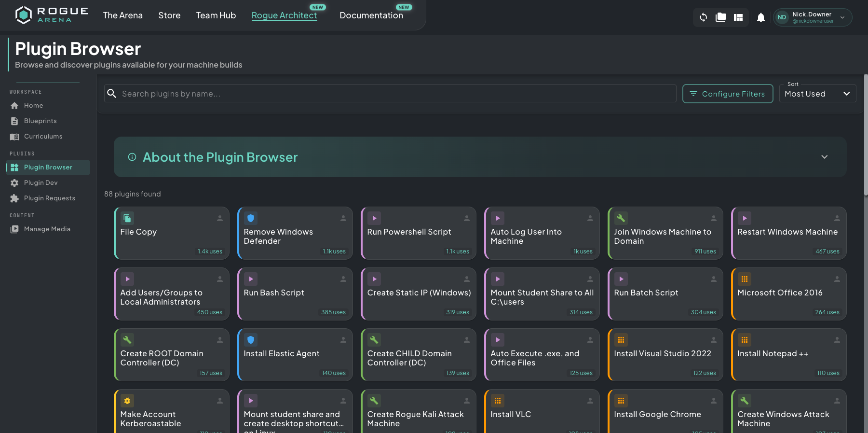Open Team Hub tab
This screenshot has width=868, height=433.
[216, 15]
